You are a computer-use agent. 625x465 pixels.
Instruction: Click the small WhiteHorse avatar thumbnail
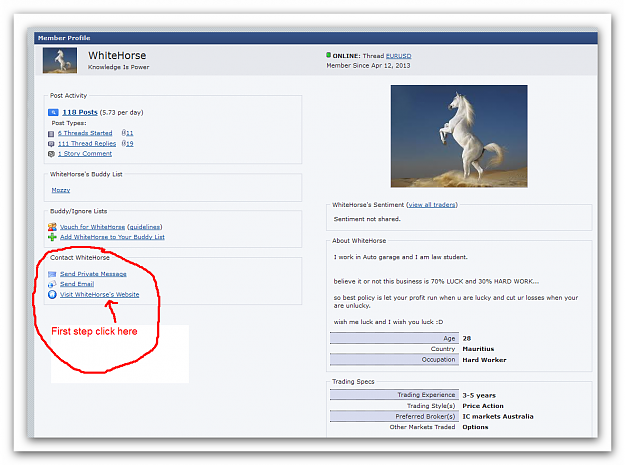(60, 61)
